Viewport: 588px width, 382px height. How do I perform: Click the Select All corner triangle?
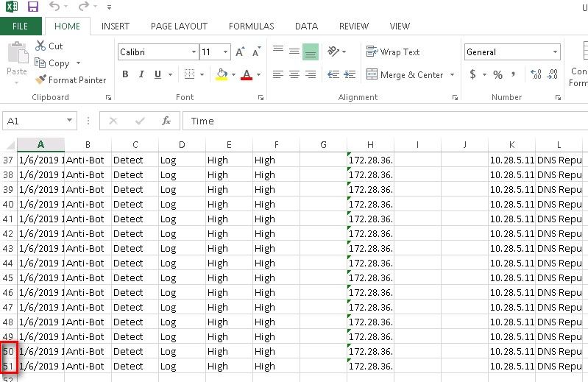click(10, 145)
